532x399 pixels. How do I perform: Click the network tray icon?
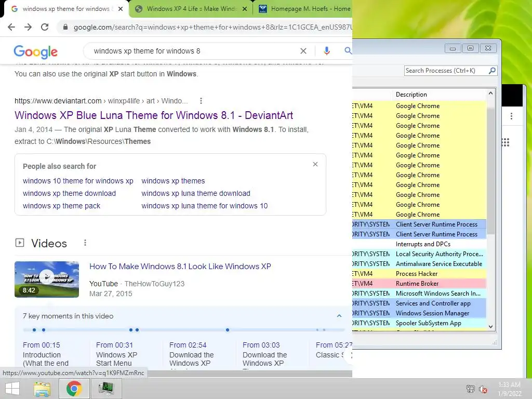click(470, 389)
